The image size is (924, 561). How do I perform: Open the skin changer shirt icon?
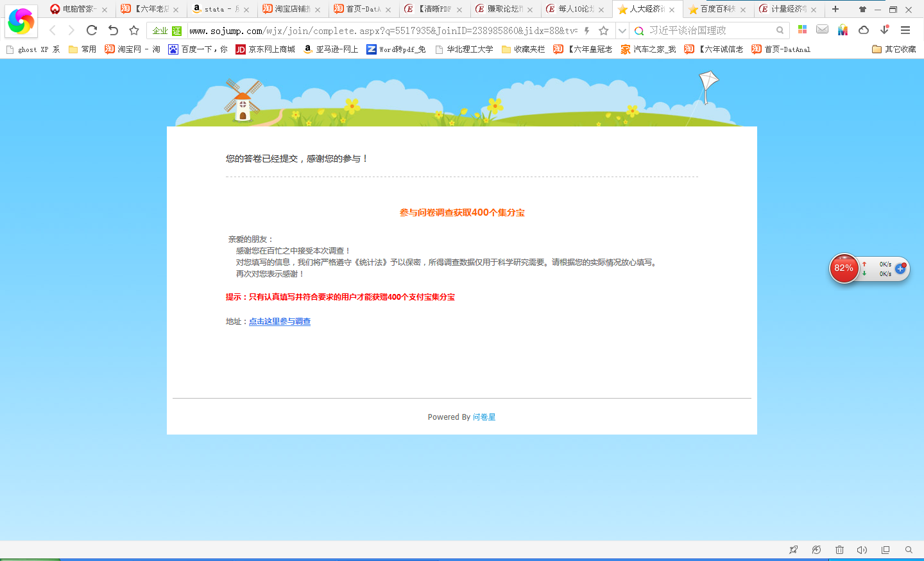(862, 10)
